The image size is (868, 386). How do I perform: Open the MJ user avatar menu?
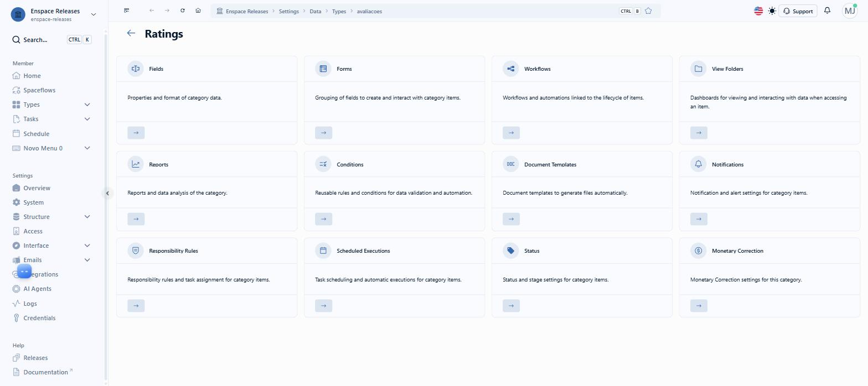pyautogui.click(x=850, y=11)
